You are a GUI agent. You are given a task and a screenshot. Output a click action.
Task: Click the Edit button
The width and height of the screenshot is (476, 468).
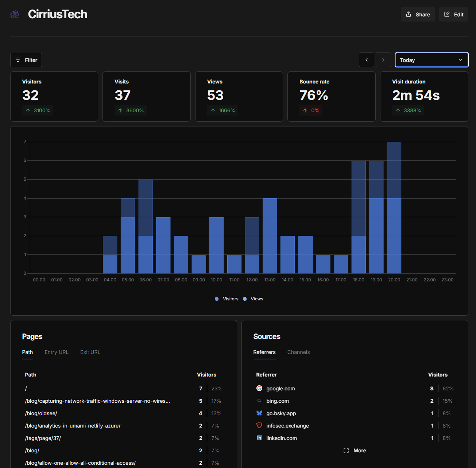[453, 15]
